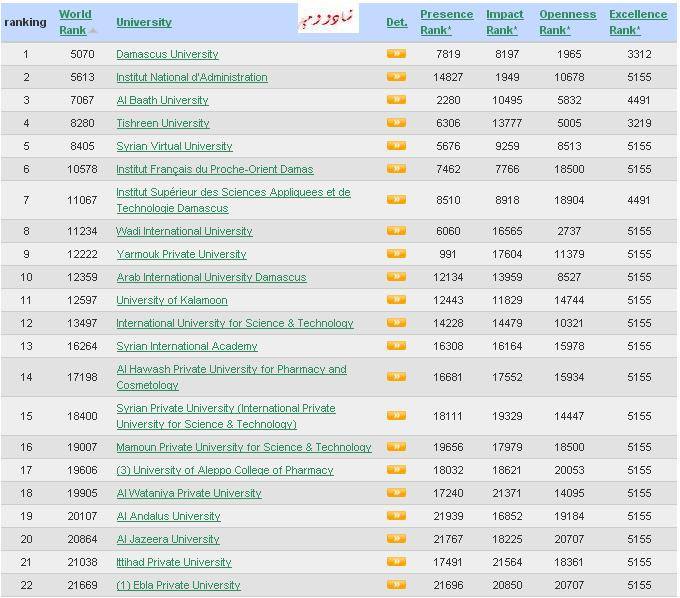Viewport: 680px width, 598px height.
Task: Follow the Al Baath University link
Action: coord(162,100)
